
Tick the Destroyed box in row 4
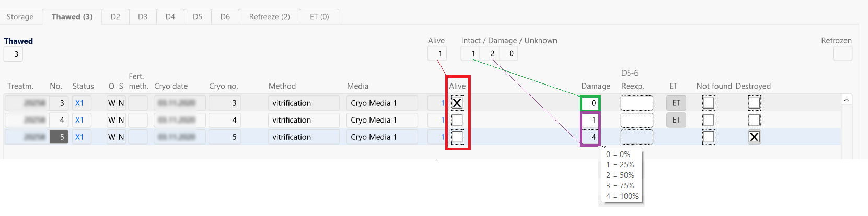click(x=754, y=120)
